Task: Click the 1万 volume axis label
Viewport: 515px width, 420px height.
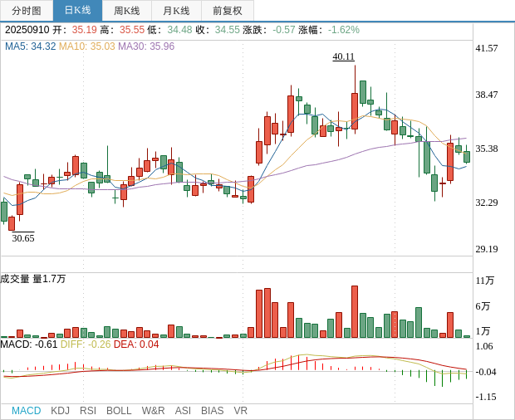Action: [x=483, y=331]
